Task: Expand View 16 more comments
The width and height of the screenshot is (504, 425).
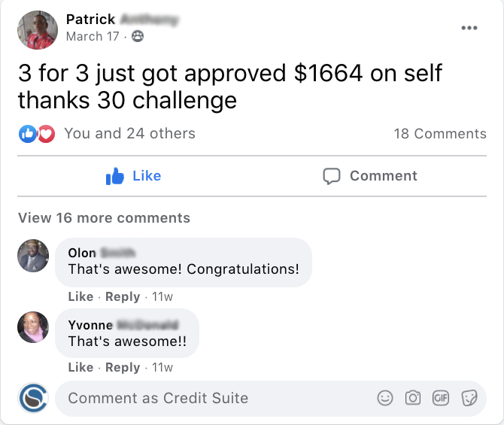Action: [x=104, y=218]
